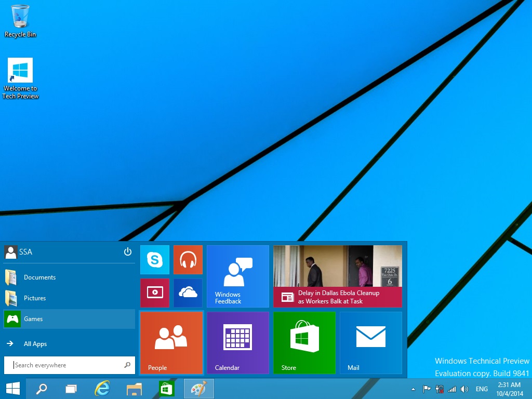The width and height of the screenshot is (532, 399).
Task: Launch the Windows Feedback tile
Action: (238, 276)
